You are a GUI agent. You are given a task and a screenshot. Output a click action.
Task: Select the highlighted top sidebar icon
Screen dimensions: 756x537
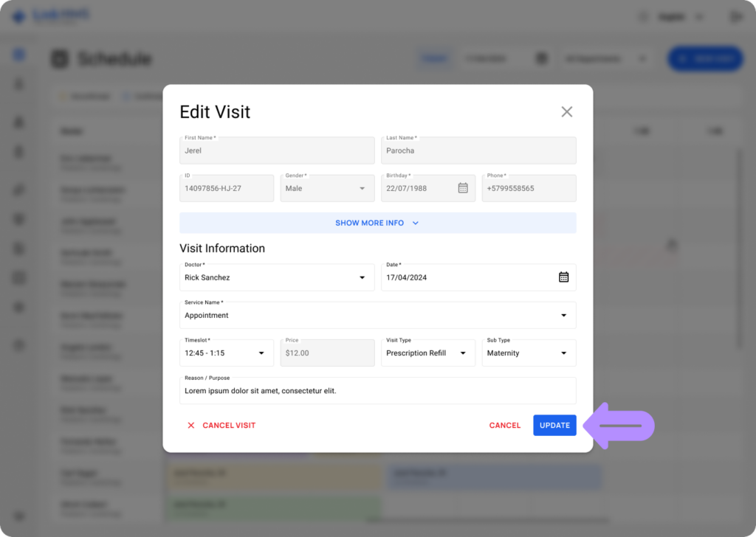(18, 54)
